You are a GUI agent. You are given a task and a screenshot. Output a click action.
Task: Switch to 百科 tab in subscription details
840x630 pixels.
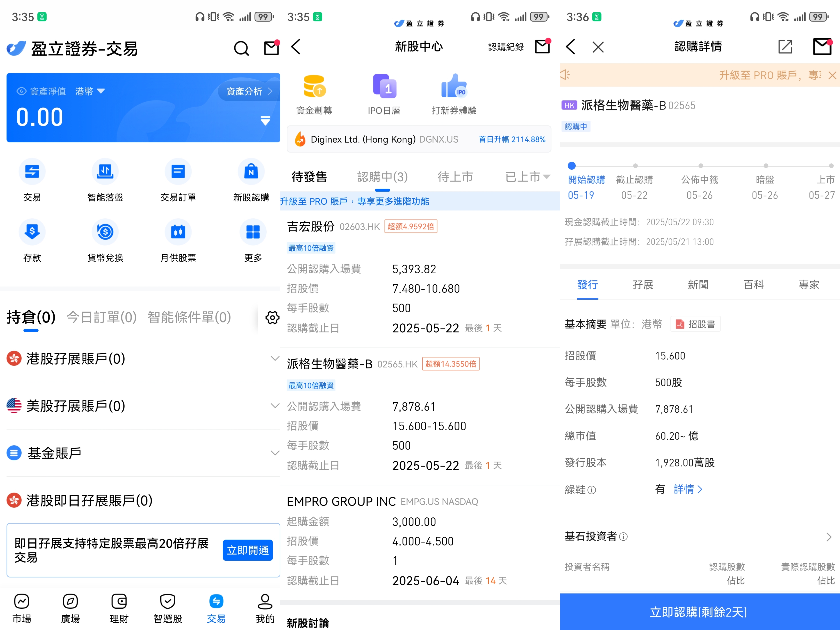click(x=753, y=285)
